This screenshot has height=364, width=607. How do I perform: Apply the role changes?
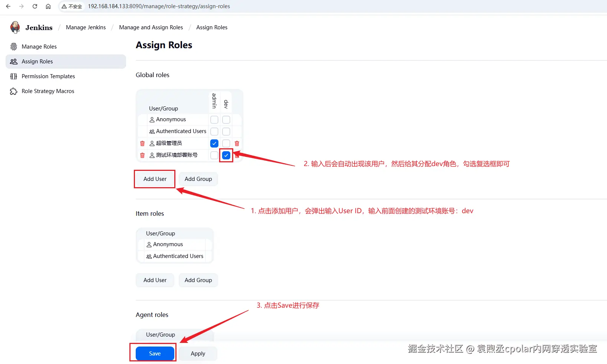198,354
